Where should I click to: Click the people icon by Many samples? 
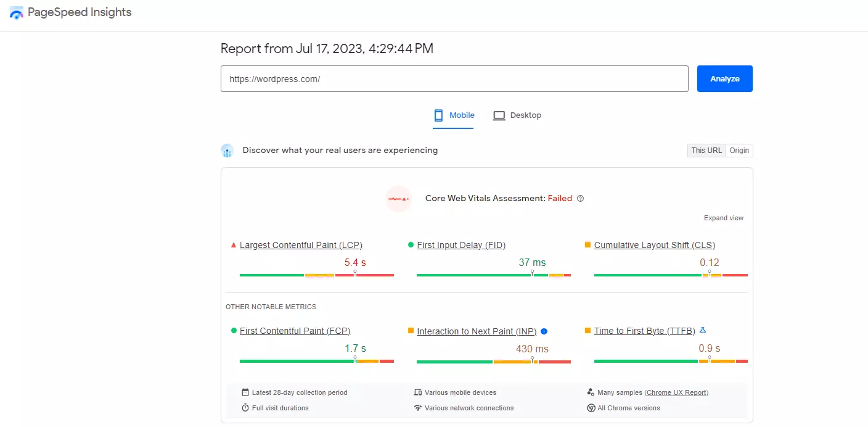[591, 392]
